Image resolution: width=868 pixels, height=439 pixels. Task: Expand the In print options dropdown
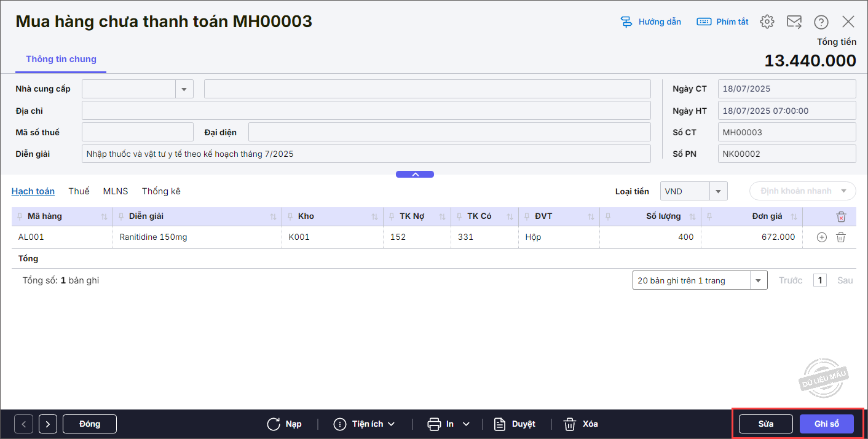pos(466,424)
